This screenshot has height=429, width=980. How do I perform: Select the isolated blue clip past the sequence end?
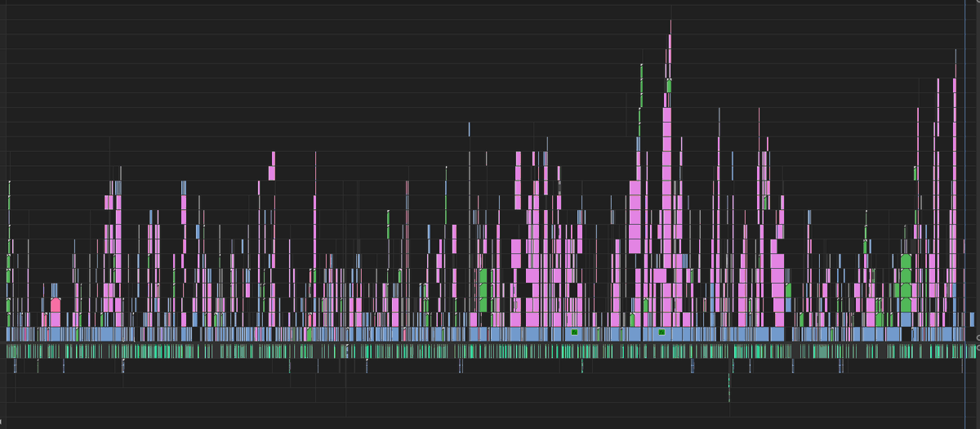click(x=972, y=319)
